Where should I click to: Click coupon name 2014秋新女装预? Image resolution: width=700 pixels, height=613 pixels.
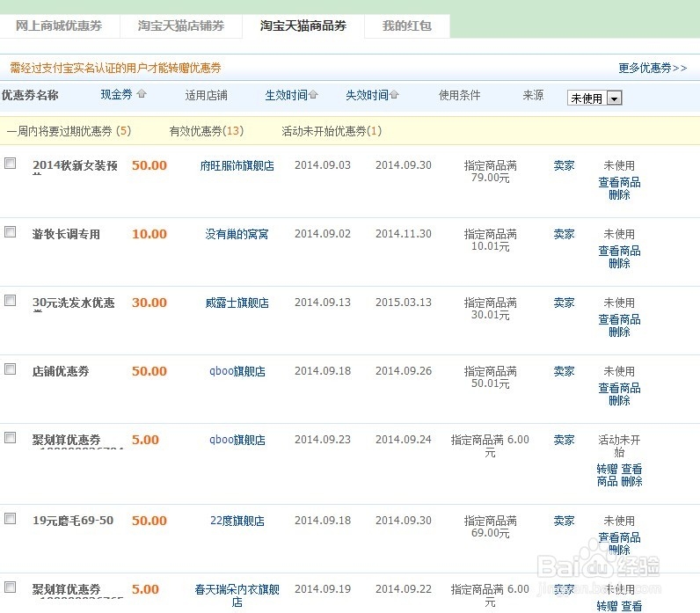75,165
